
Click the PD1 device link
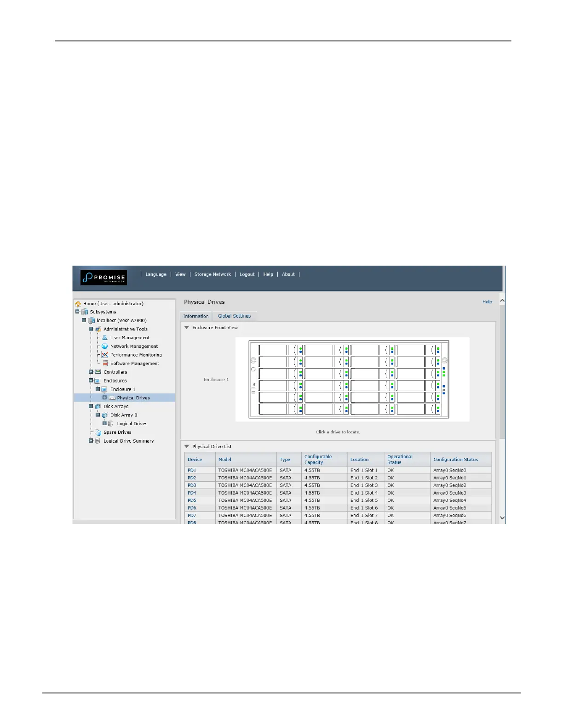coord(192,471)
